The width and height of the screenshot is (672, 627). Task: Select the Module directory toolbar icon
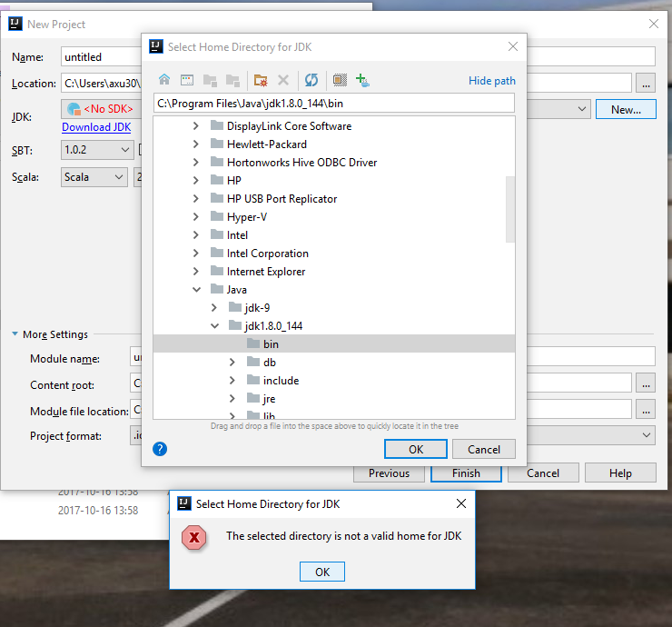(x=232, y=80)
